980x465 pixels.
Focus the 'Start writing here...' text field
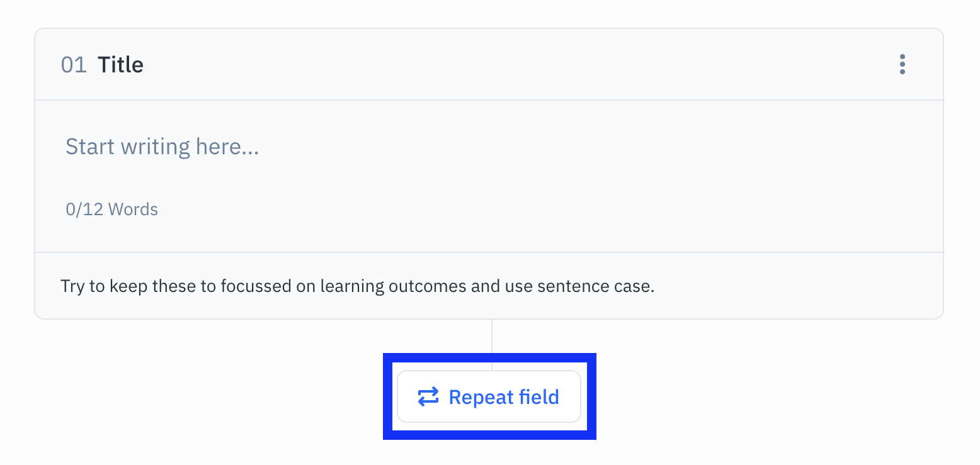pos(489,147)
